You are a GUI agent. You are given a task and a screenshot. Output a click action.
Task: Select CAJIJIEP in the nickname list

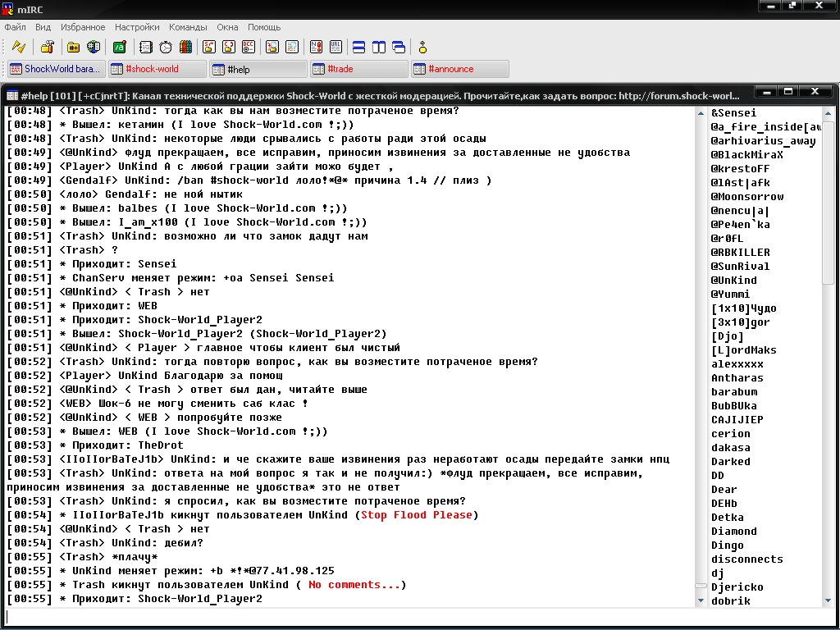(x=737, y=419)
